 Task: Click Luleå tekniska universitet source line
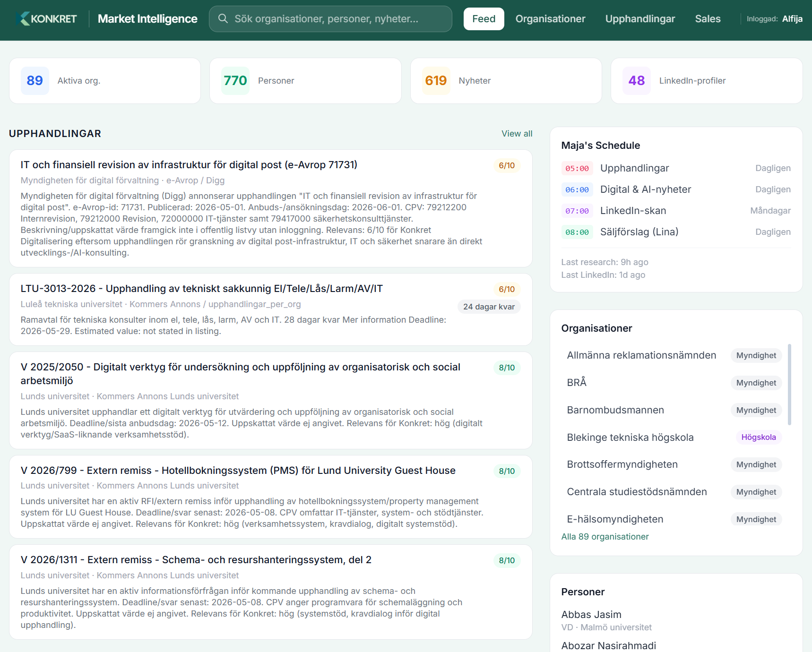point(161,304)
